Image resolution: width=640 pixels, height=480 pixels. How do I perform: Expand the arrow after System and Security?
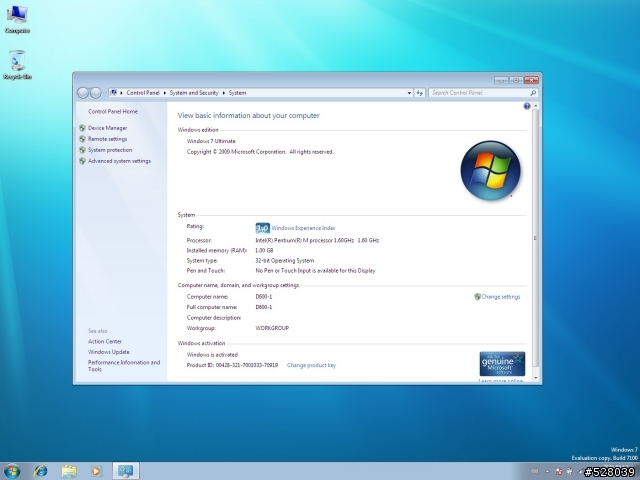[224, 93]
